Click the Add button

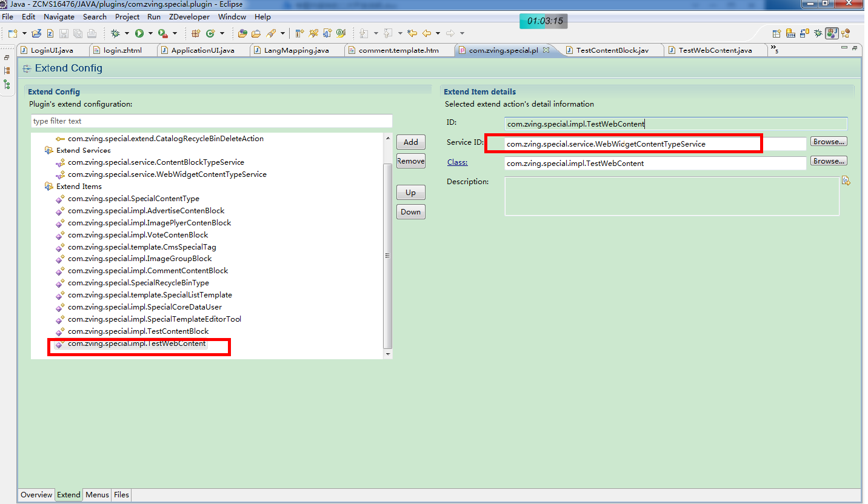[x=410, y=142]
